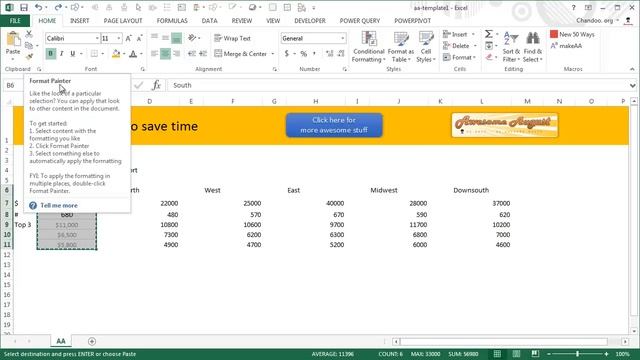Click the Format Painter brush icon
Viewport: 640px width, 360px height.
tap(29, 56)
